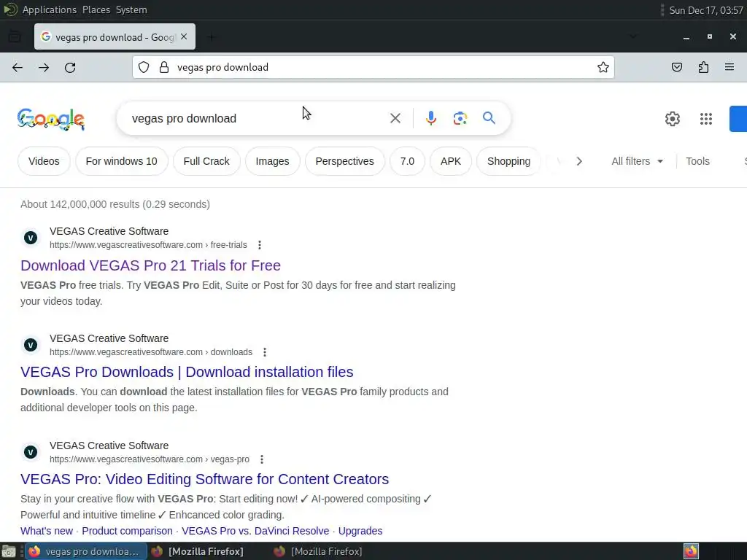Viewport: 747px width, 560px height.
Task: Switch to first [Mozilla Firefox] taskbar entry
Action: 197,551
